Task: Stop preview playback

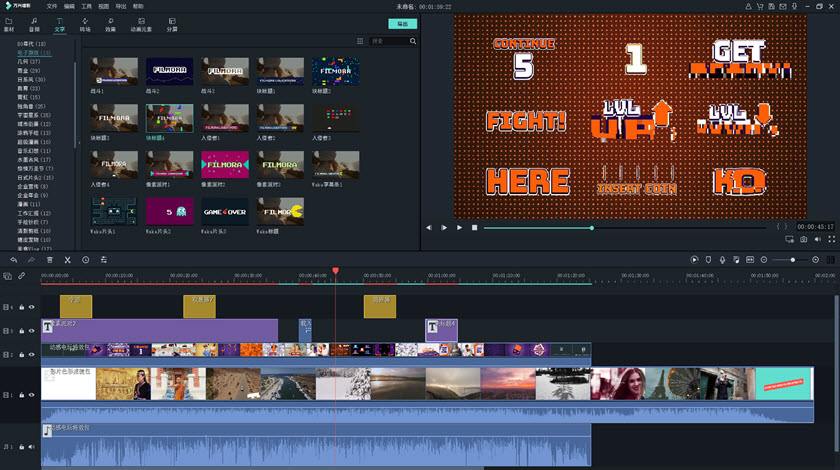Action: click(475, 228)
